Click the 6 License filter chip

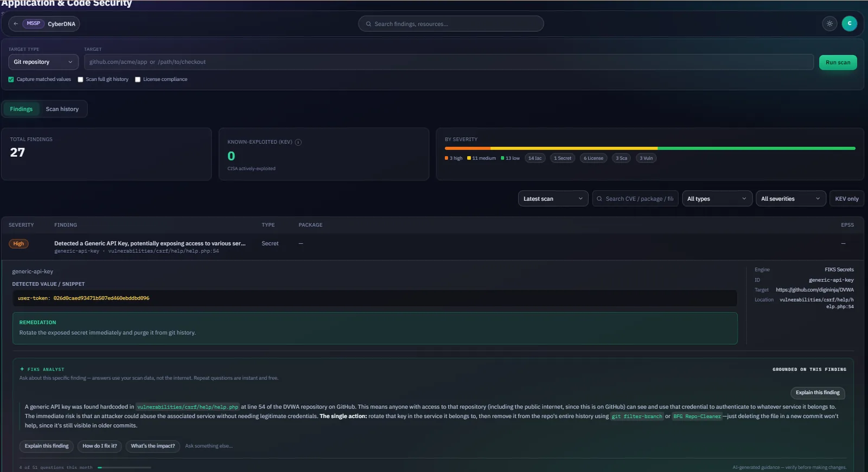click(593, 158)
